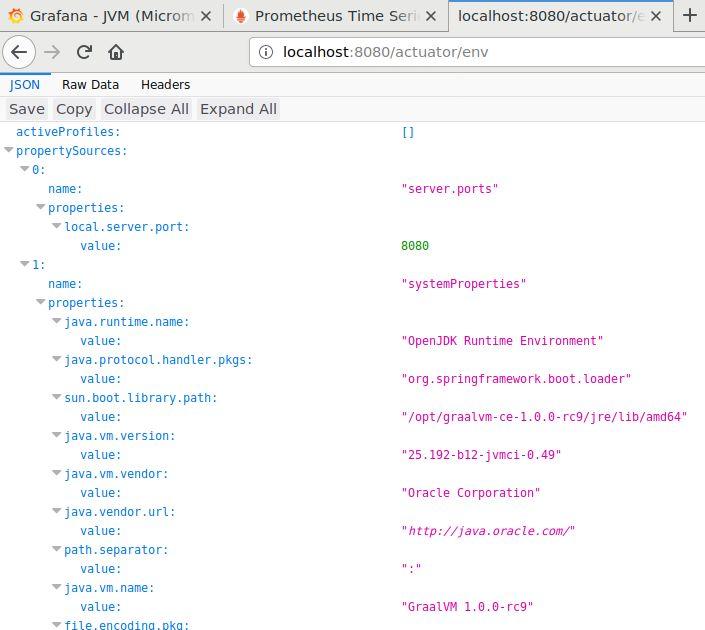
Task: Collapse the java.vendor.url node
Action: pos(57,511)
